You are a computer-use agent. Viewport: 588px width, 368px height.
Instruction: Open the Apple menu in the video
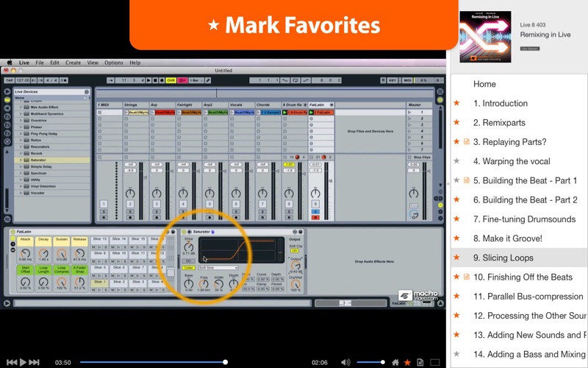[10, 63]
